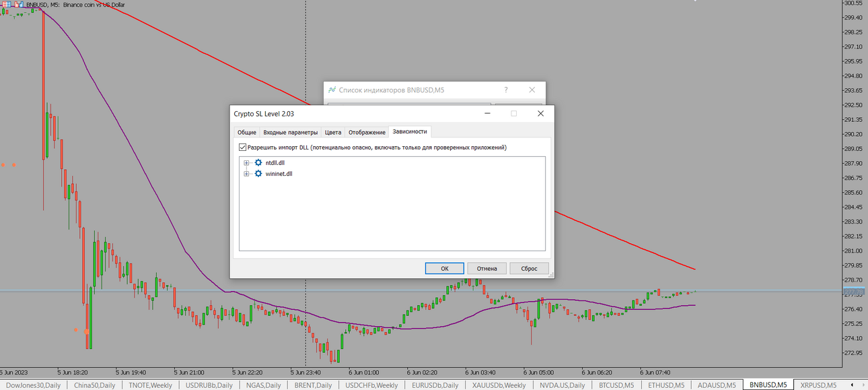Image resolution: width=868 pixels, height=390 pixels.
Task: Confirm with the OK button
Action: (444, 268)
